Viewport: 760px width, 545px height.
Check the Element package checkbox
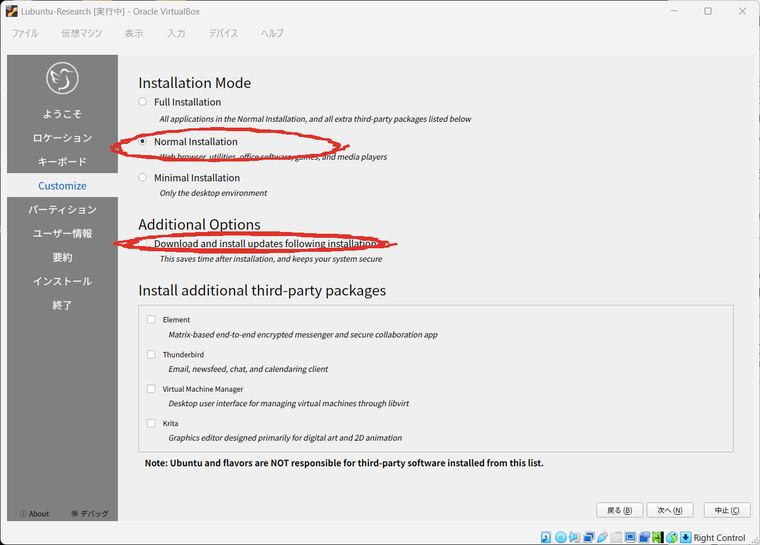pos(151,320)
